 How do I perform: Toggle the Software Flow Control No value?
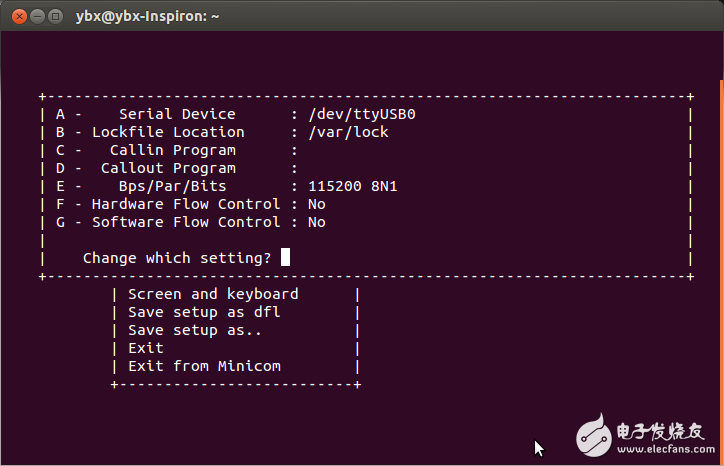pos(317,222)
